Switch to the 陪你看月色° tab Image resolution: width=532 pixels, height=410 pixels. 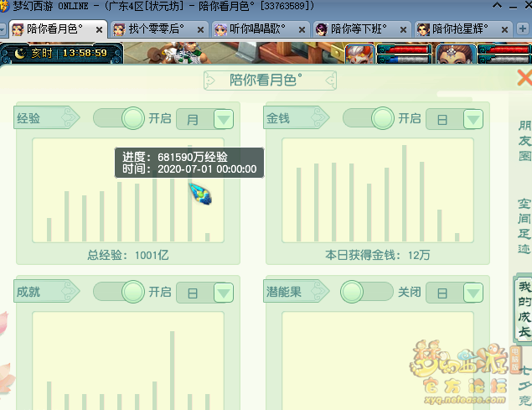coord(58,29)
